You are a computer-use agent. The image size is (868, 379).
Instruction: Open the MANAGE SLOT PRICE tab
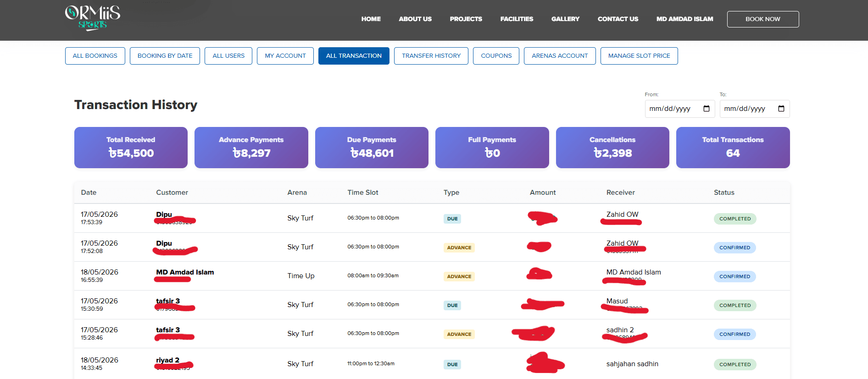(x=639, y=56)
